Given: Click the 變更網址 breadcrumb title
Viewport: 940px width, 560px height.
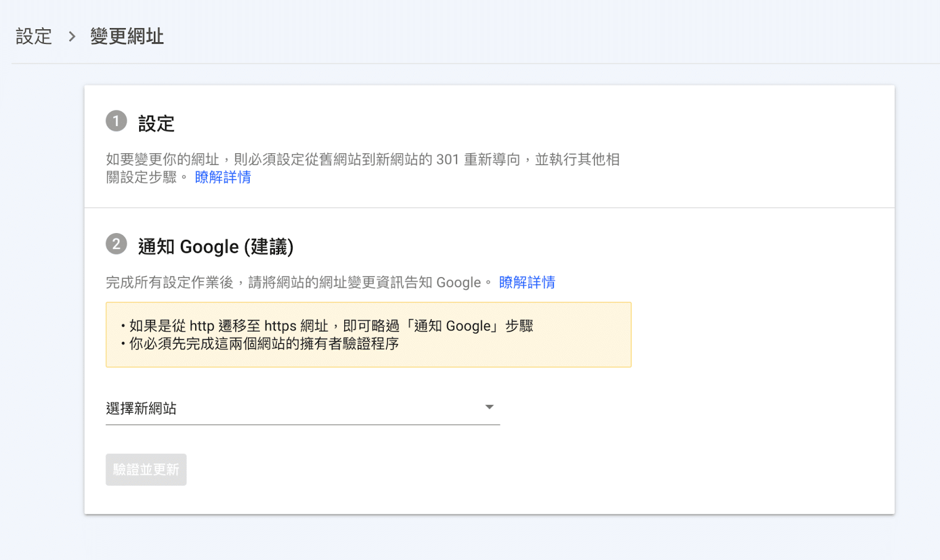Looking at the screenshot, I should point(127,36).
